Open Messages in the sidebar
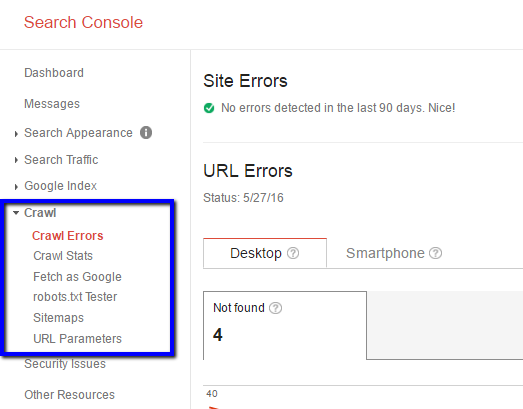 (52, 104)
